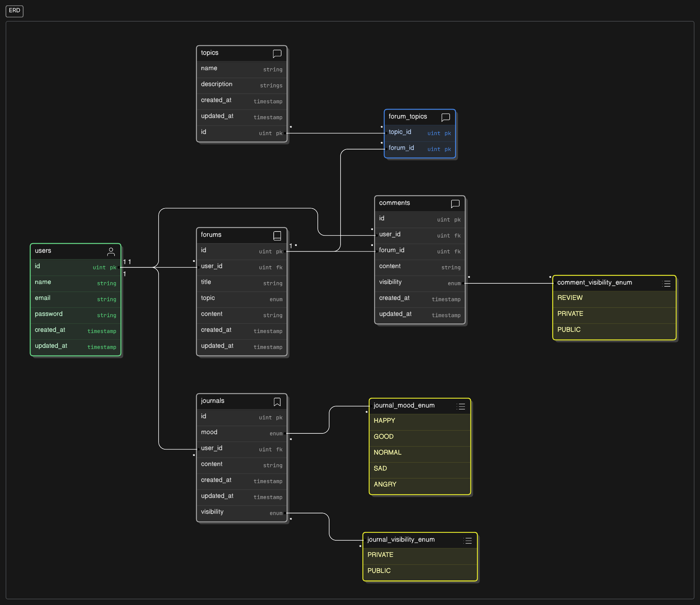Screen dimensions: 700x605
Task: Select the email row in users table
Action: coord(75,298)
